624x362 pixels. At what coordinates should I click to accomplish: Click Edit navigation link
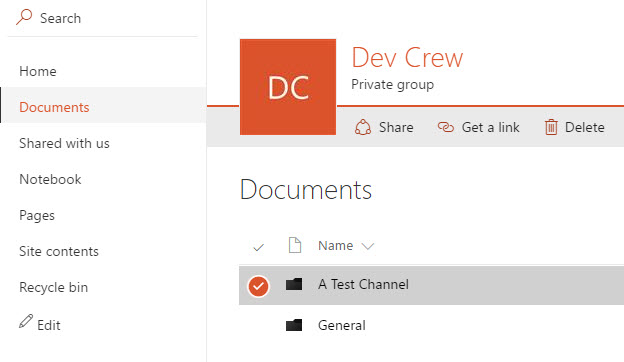point(49,325)
